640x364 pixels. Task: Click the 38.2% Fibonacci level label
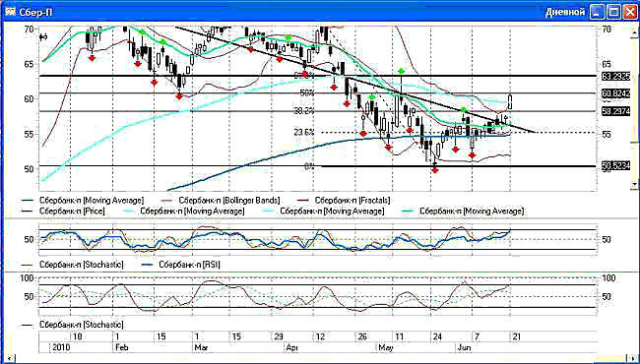coord(304,111)
